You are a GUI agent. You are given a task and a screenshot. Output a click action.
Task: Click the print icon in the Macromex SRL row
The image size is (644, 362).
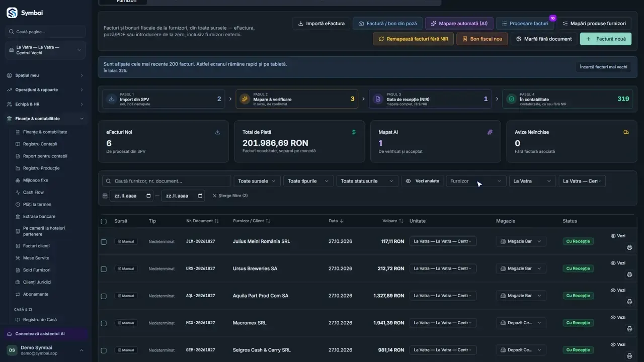pos(629,329)
